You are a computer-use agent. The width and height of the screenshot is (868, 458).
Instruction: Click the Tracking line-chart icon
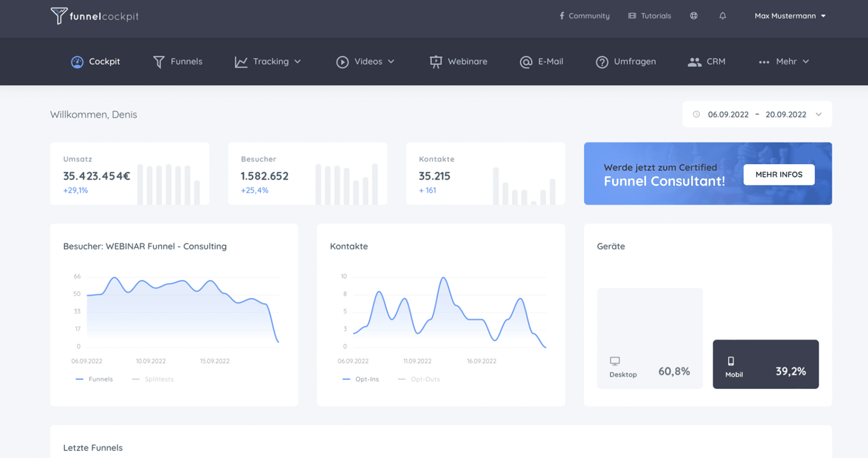coord(240,61)
